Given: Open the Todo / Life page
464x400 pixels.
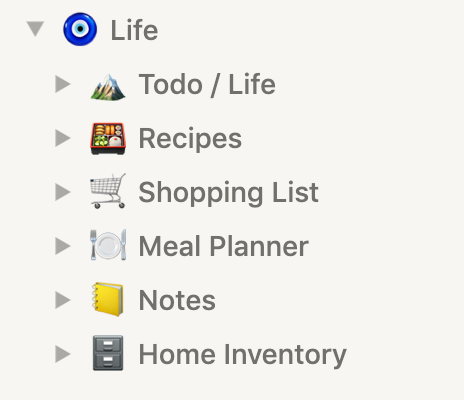Looking at the screenshot, I should click(x=207, y=84).
